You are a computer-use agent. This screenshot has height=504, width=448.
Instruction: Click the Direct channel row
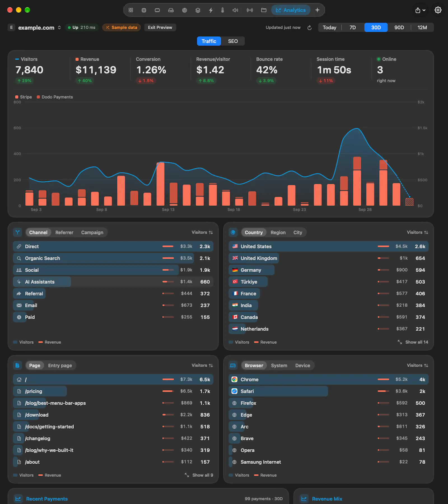point(113,246)
